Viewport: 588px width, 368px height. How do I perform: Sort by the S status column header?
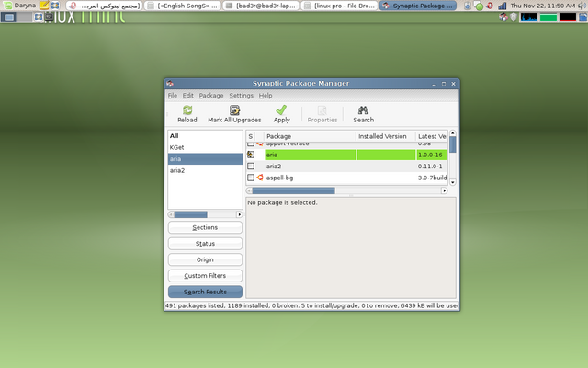(251, 136)
